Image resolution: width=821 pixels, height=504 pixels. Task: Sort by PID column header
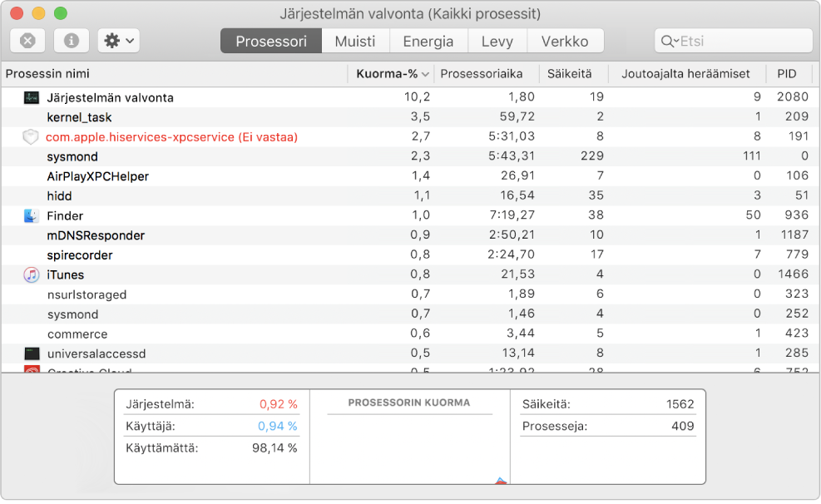(x=789, y=74)
